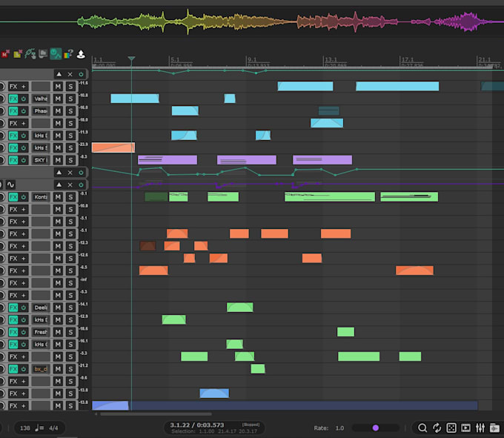The image size is (504, 438).
Task: Open the video window icon
Action: (x=465, y=428)
